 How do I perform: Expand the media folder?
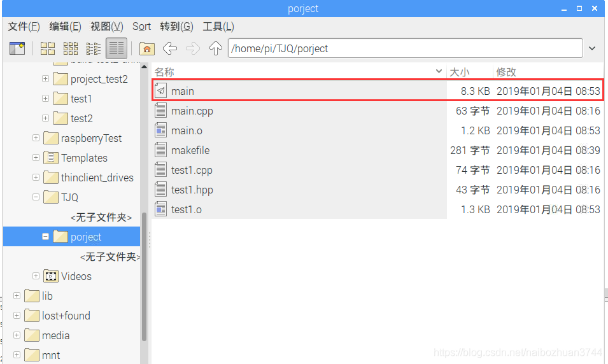[17, 335]
